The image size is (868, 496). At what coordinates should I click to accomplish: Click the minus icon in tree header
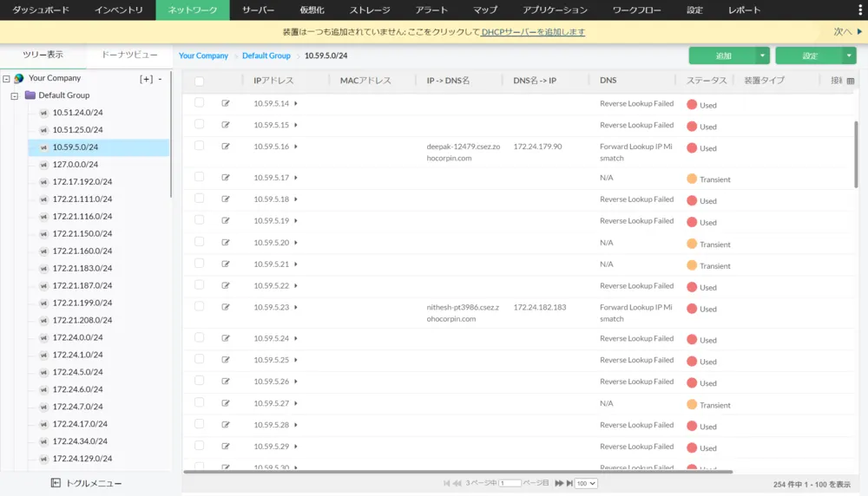pos(160,79)
